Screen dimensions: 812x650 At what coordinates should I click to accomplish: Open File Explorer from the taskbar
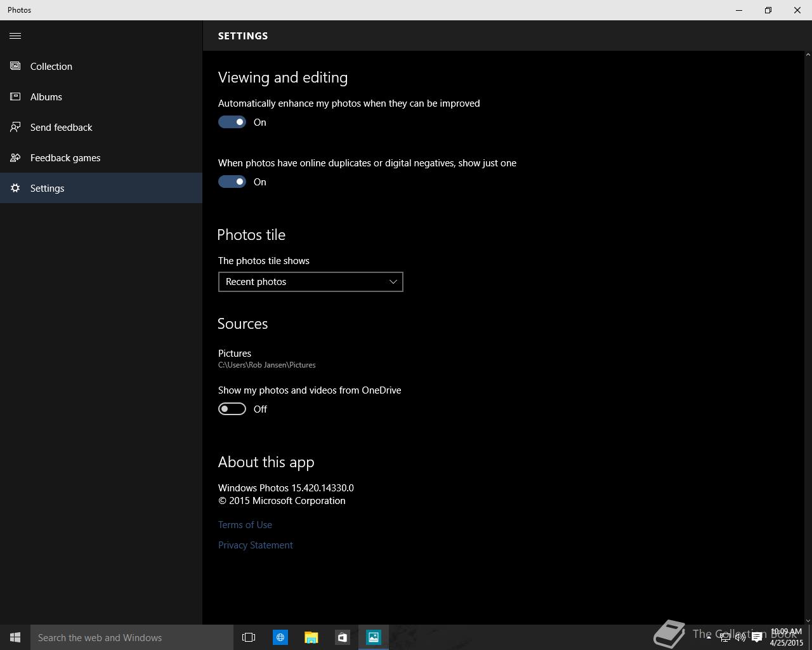(x=311, y=637)
